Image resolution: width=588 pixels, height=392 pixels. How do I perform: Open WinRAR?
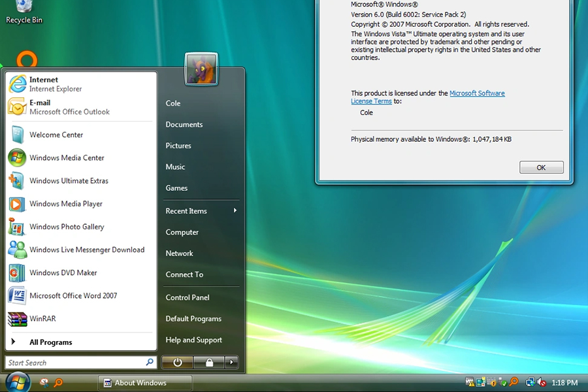(x=42, y=318)
